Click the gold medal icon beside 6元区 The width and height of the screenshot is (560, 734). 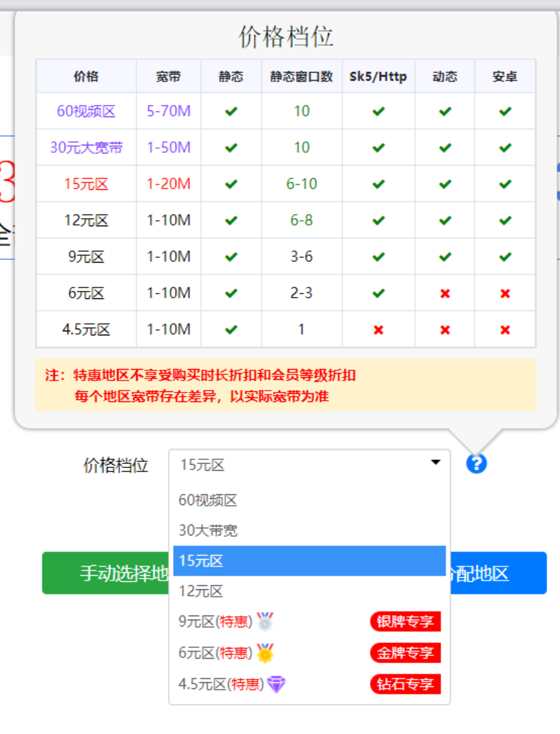point(265,653)
